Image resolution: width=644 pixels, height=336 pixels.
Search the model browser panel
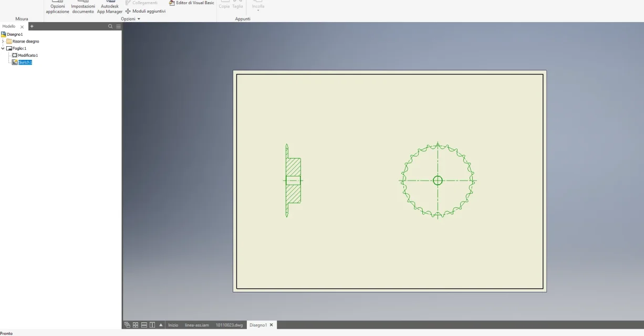[110, 26]
